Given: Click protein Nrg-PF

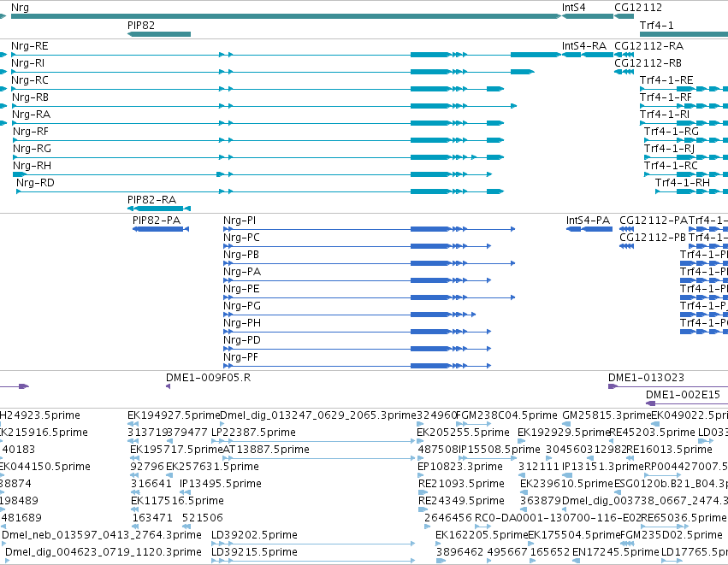Looking at the screenshot, I should (240, 357).
